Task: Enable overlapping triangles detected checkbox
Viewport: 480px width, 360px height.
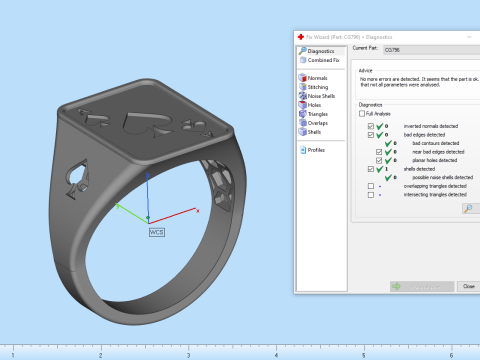Action: [371, 186]
